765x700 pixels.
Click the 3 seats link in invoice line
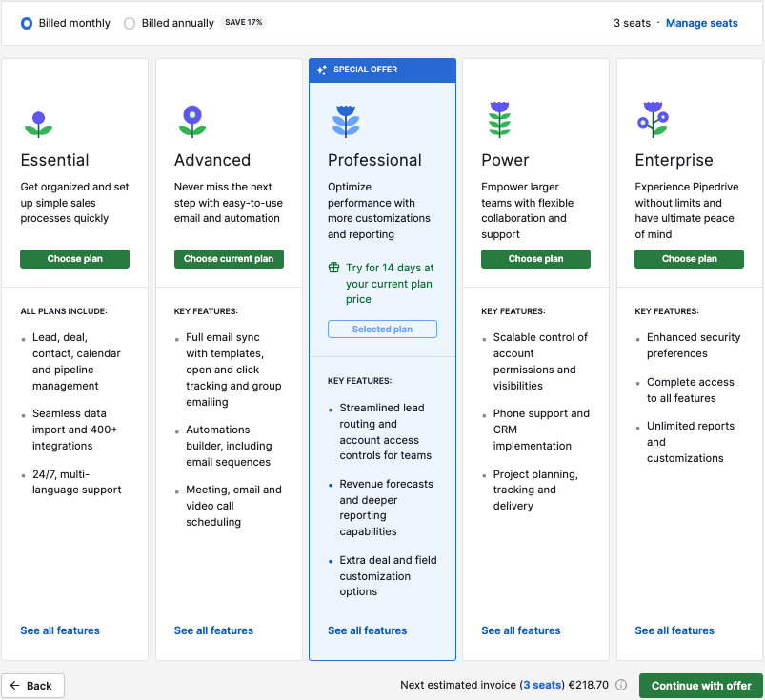click(542, 685)
